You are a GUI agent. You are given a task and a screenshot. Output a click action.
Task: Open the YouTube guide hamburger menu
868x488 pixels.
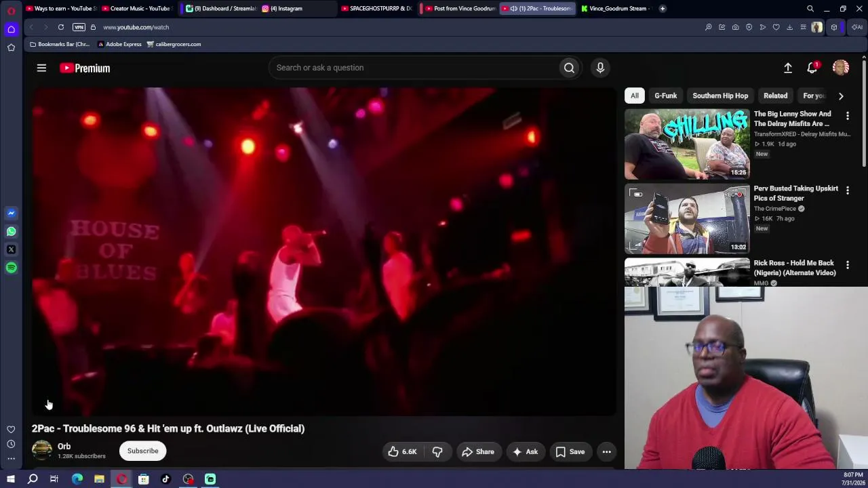(x=41, y=68)
